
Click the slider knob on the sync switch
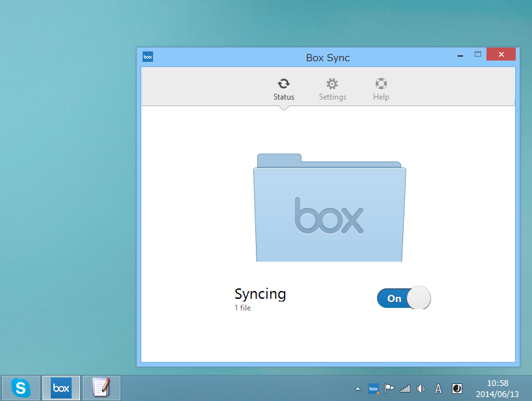tap(417, 298)
